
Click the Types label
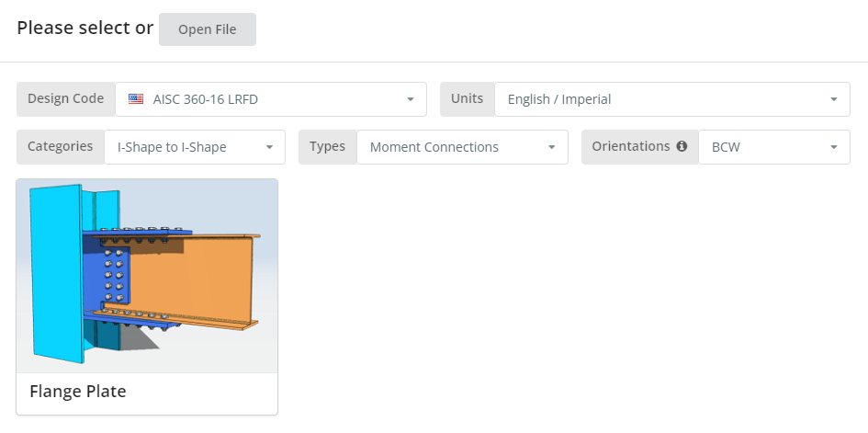coord(327,146)
